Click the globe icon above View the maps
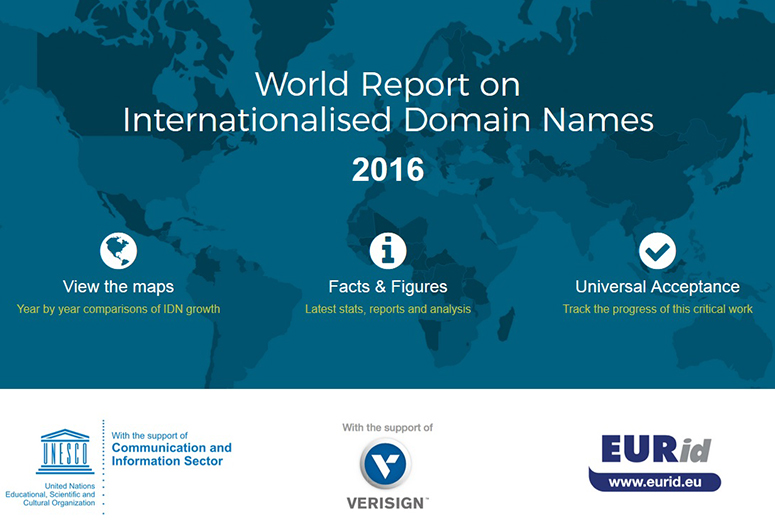775x520 pixels. (118, 251)
